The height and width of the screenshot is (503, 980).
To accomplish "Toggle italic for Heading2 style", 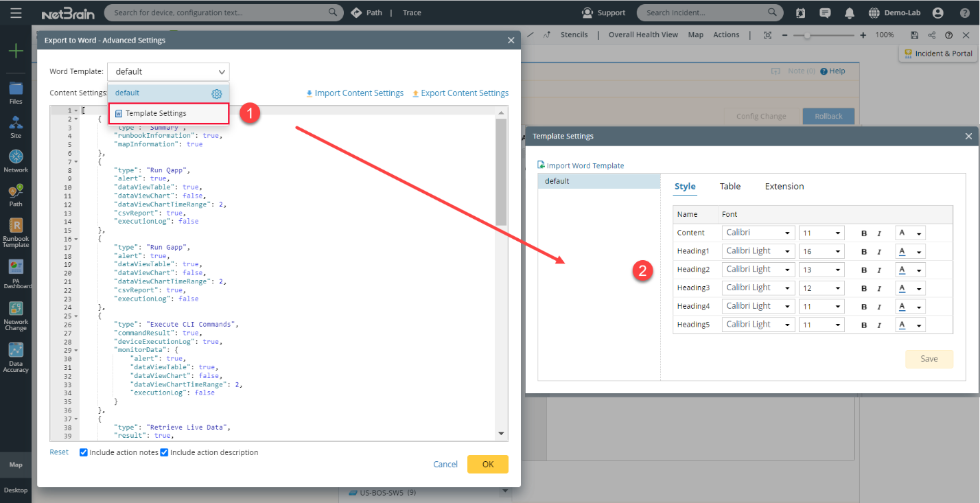I will coord(879,270).
